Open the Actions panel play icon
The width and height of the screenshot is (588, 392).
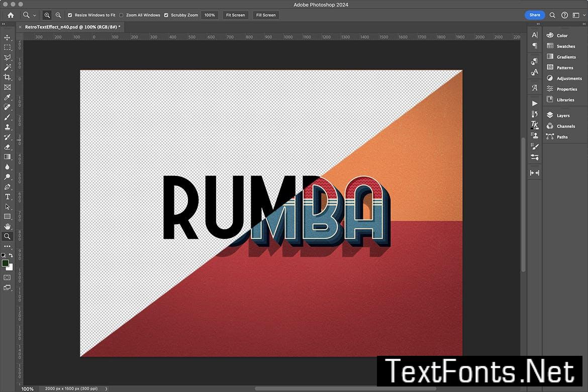535,103
